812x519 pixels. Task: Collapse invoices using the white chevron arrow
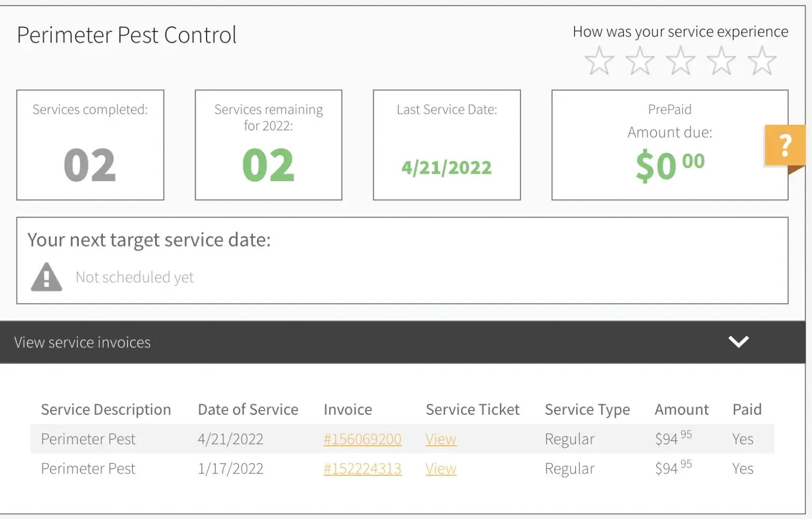738,342
